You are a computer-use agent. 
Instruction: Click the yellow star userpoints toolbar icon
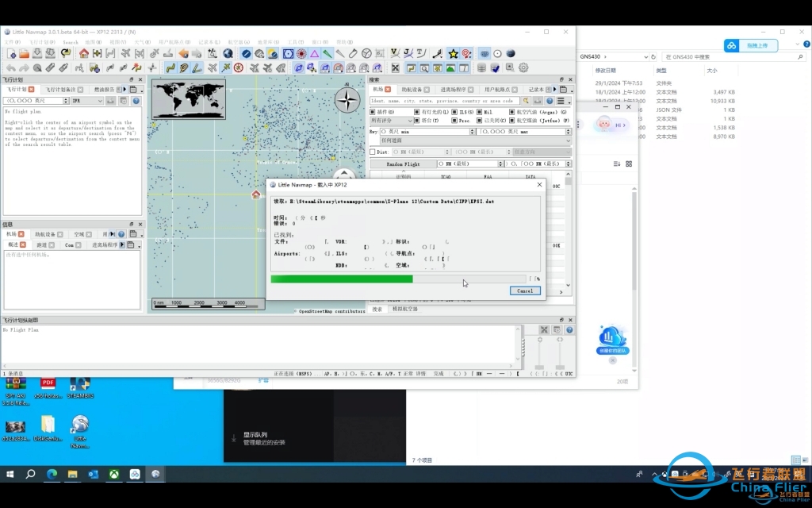(453, 53)
